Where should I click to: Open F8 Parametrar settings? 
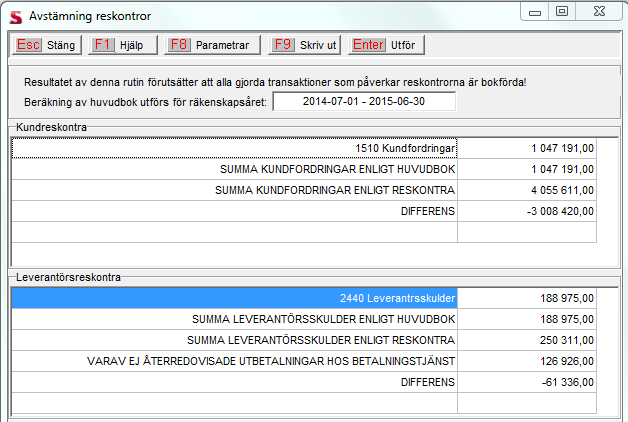click(x=212, y=45)
